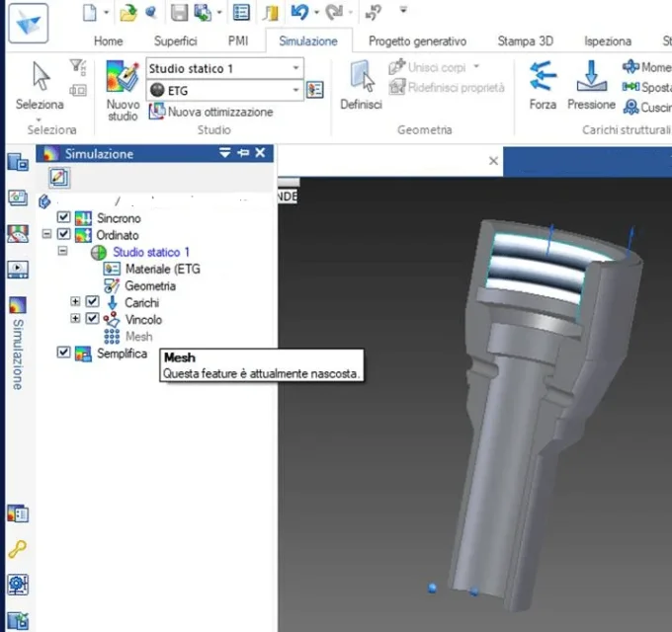
Task: Open the key icon in left sidebar
Action: click(18, 548)
